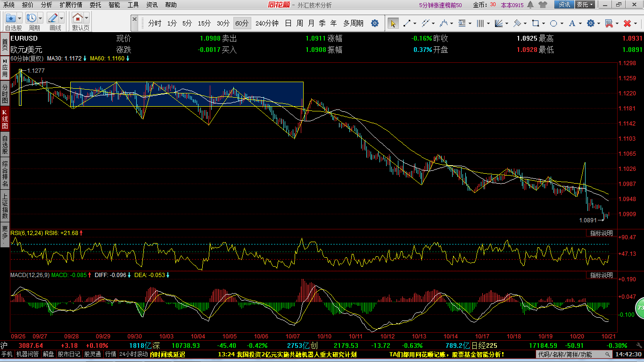This screenshot has height=362, width=644.
Task: Open dropdown beside the red X tool
Action: point(635,23)
